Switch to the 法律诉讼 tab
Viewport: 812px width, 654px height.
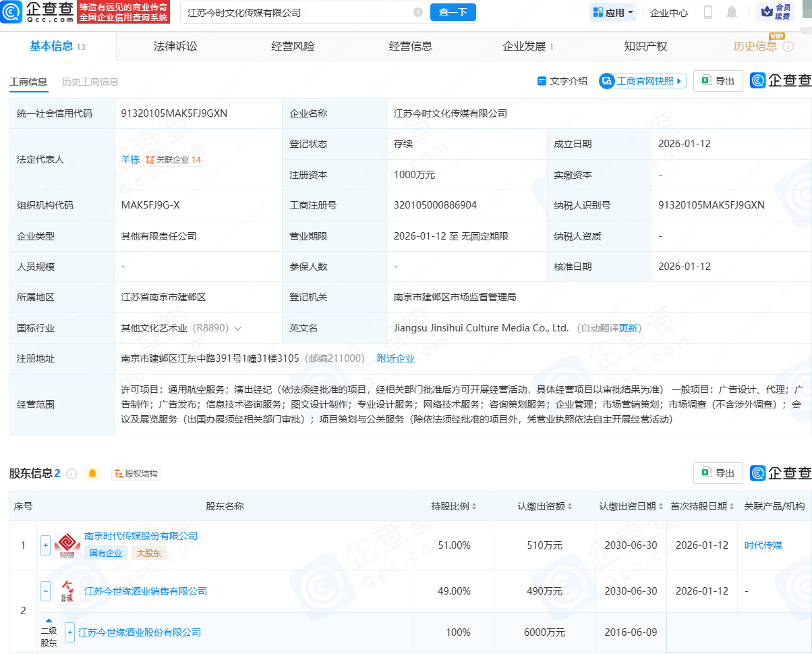click(x=177, y=45)
